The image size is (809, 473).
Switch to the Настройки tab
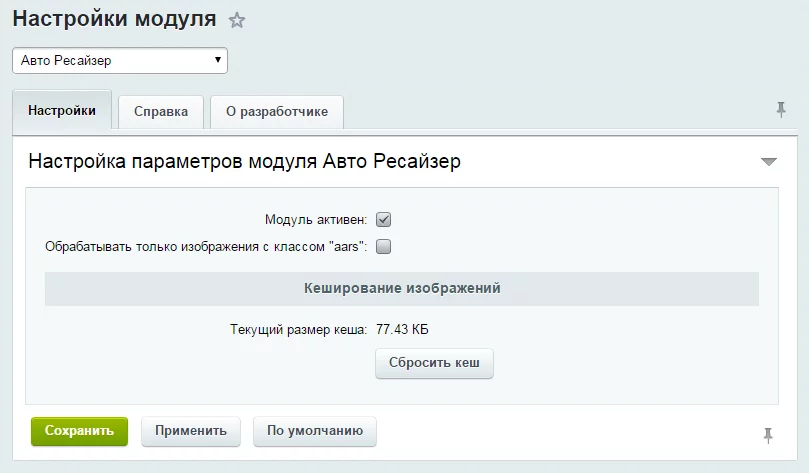(x=62, y=111)
